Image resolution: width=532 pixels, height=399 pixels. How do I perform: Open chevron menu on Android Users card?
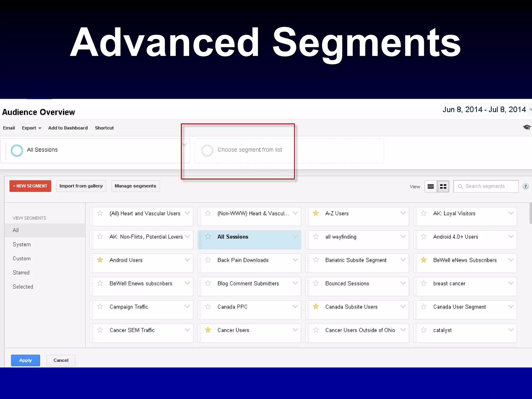click(187, 260)
